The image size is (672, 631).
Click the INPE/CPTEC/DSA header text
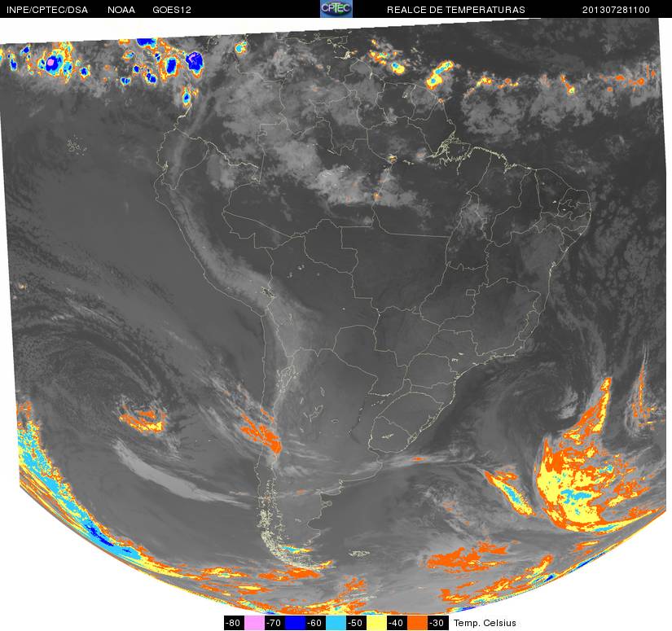tap(47, 10)
